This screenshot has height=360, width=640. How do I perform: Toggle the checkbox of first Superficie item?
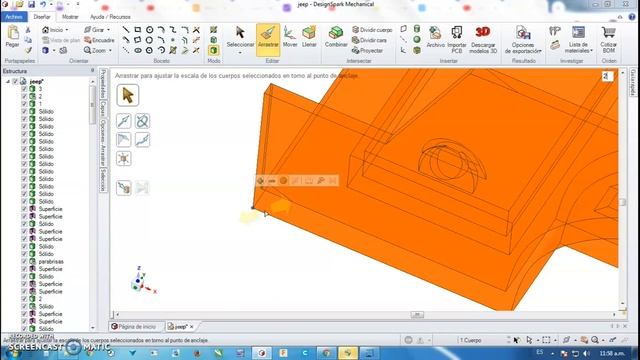pyautogui.click(x=24, y=209)
